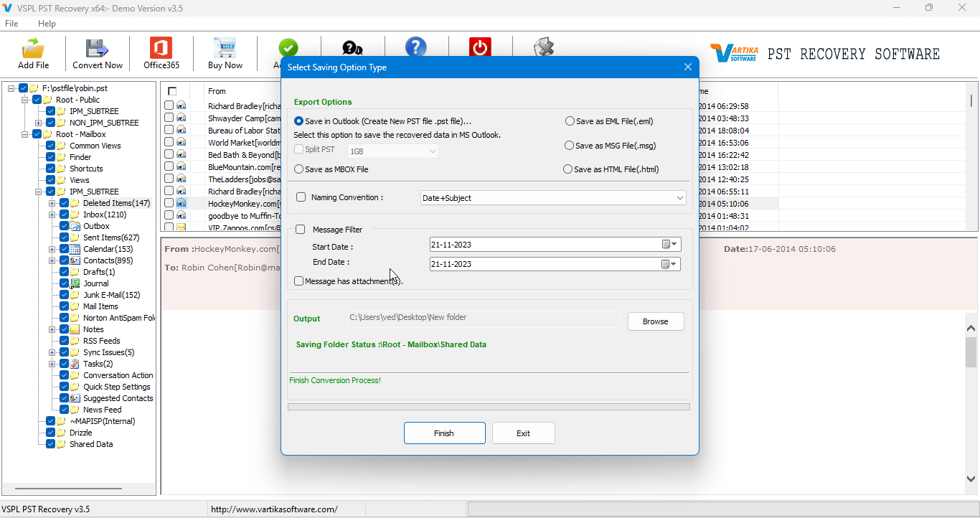Click the Browse button for output
The height and width of the screenshot is (518, 980).
coord(656,321)
